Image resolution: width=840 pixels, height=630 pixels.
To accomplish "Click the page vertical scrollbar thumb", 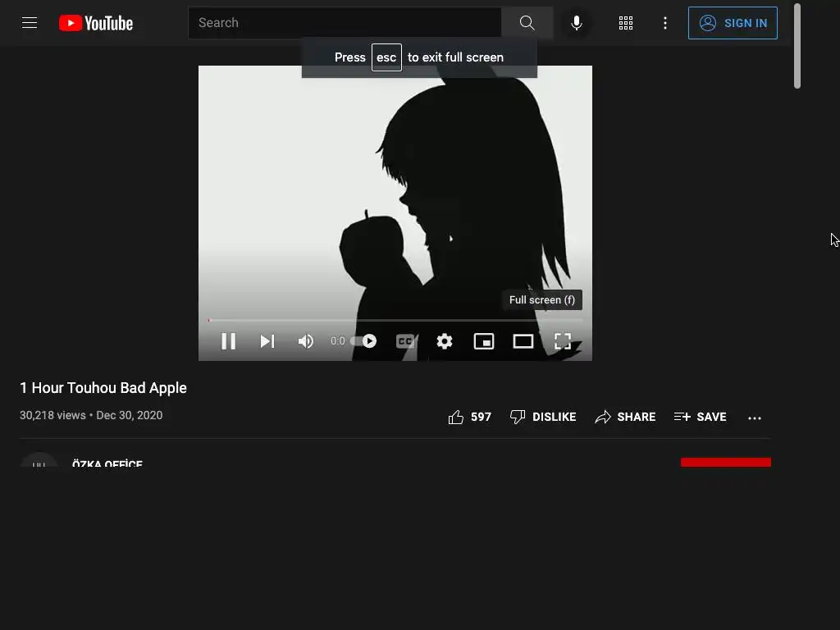I will coord(797,46).
